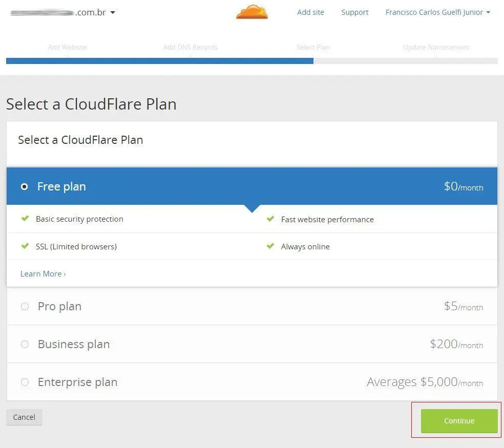Click the Update Nameservers step label
Image resolution: width=504 pixels, height=448 pixels.
click(436, 47)
